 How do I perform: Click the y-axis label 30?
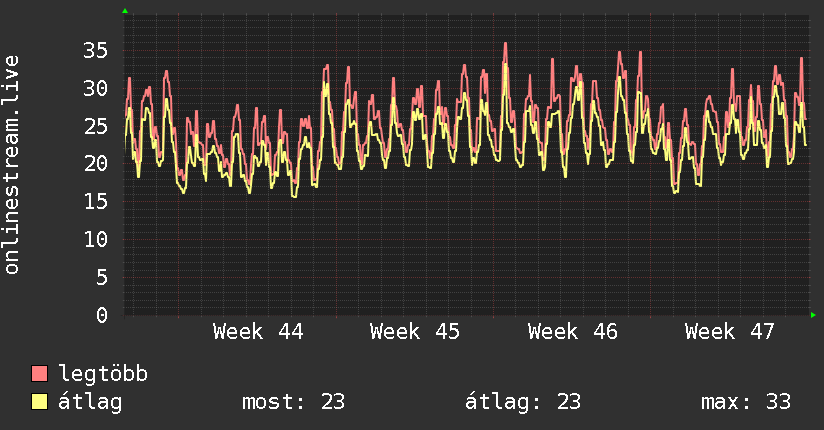coord(96,88)
